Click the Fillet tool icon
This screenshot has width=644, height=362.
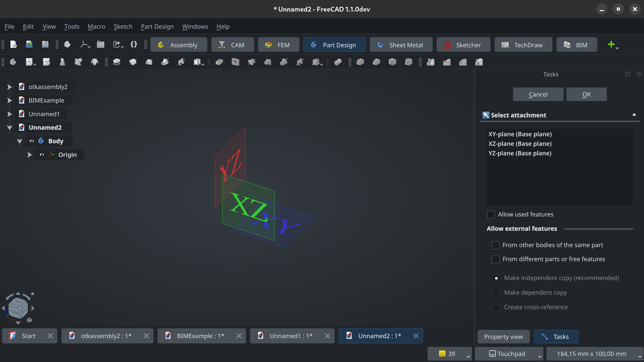[360, 62]
